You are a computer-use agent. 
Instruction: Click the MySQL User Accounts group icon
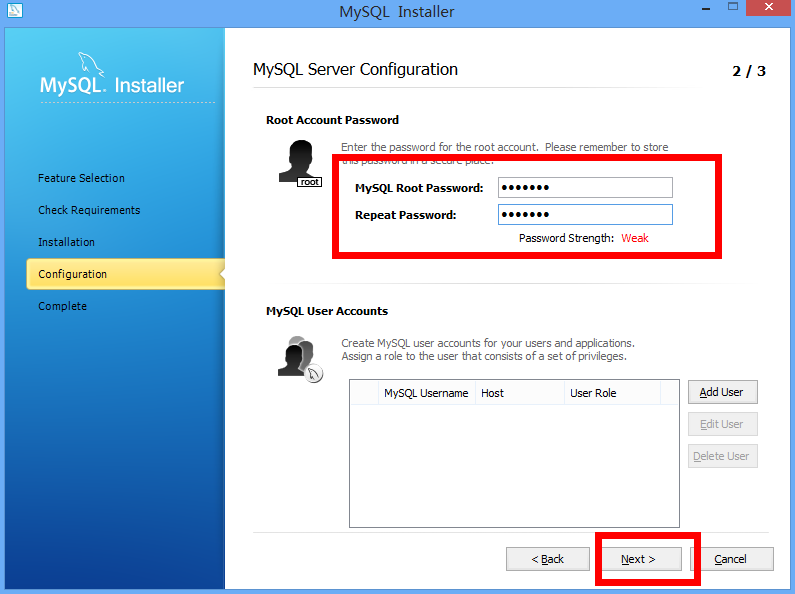300,358
